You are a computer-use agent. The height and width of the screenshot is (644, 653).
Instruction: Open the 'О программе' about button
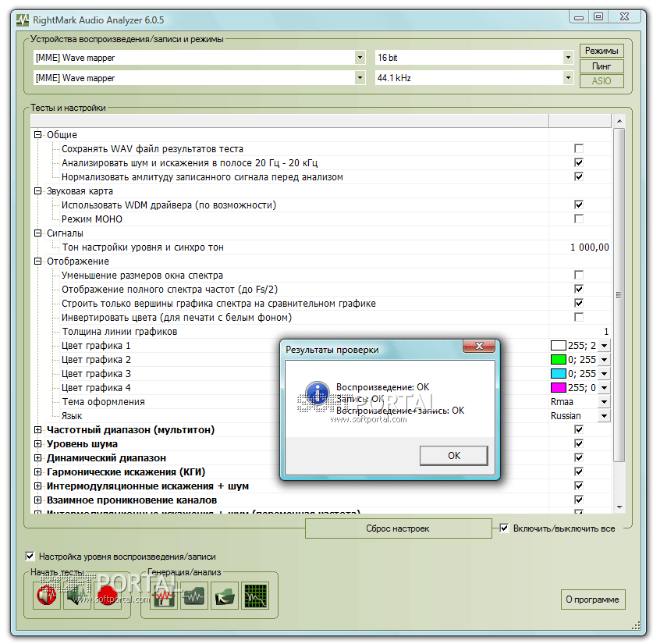pos(593,600)
